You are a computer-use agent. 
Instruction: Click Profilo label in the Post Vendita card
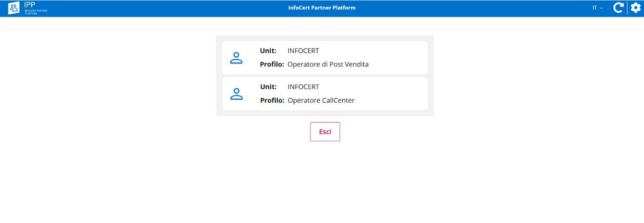(x=272, y=64)
